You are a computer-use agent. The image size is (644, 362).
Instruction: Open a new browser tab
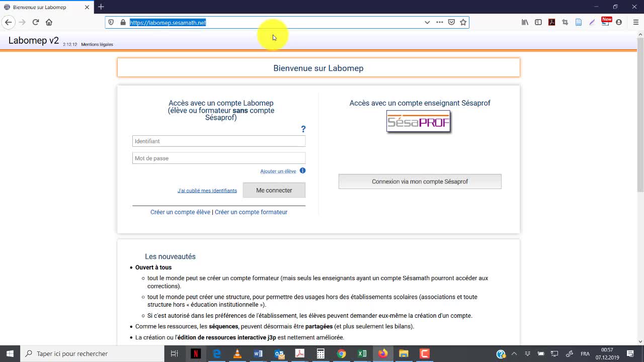click(x=101, y=7)
